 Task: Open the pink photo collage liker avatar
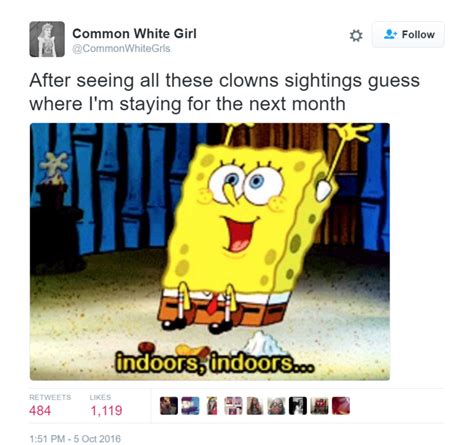point(233,406)
